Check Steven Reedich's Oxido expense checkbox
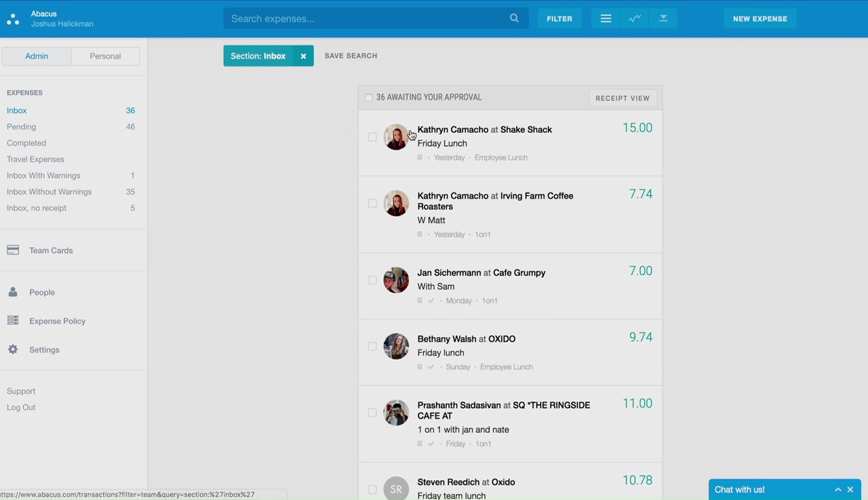The height and width of the screenshot is (500, 868). (372, 489)
